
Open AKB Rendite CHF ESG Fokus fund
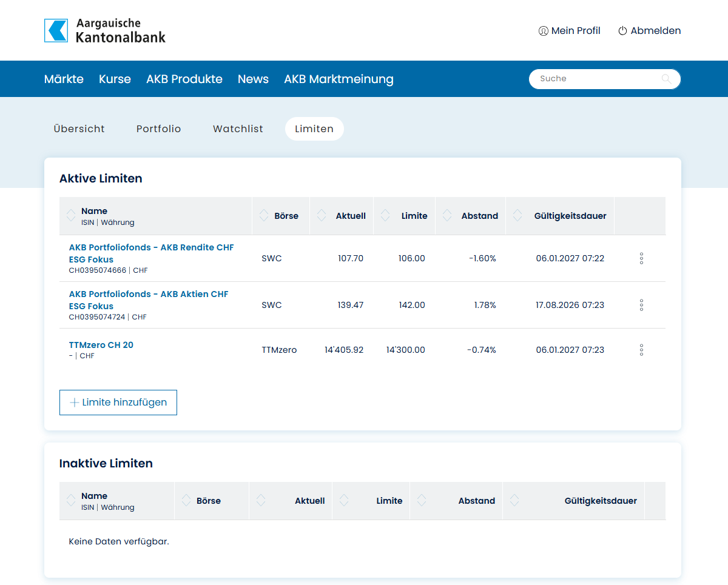click(x=151, y=253)
